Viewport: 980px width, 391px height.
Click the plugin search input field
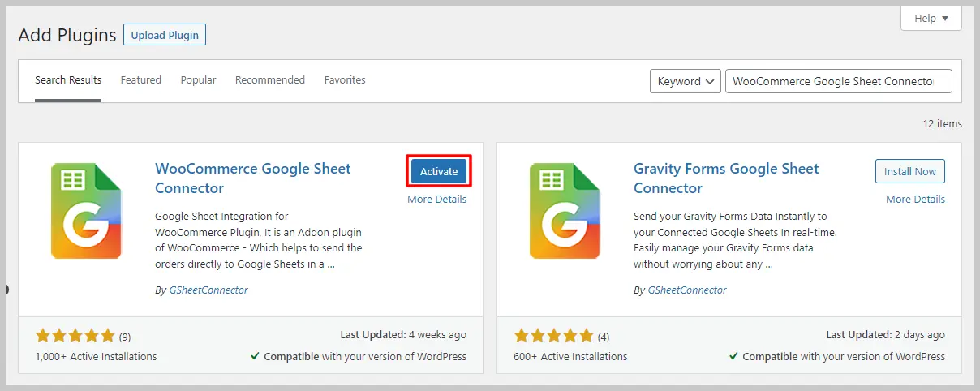tap(838, 81)
